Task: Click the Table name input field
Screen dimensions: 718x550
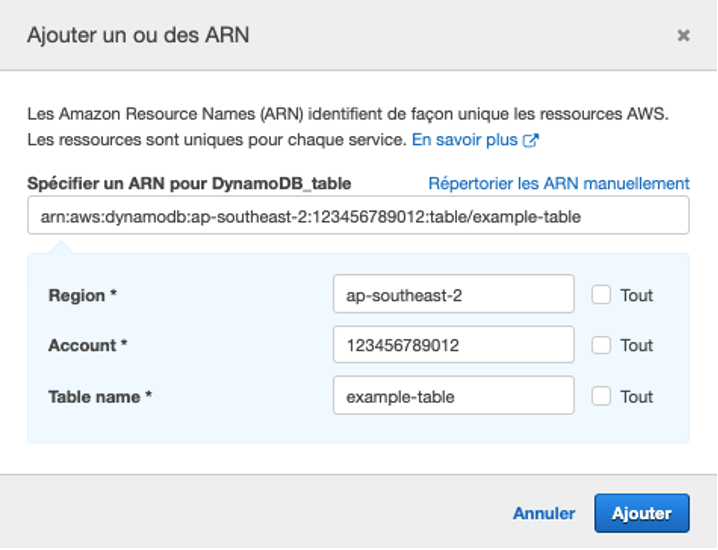Action: click(453, 395)
